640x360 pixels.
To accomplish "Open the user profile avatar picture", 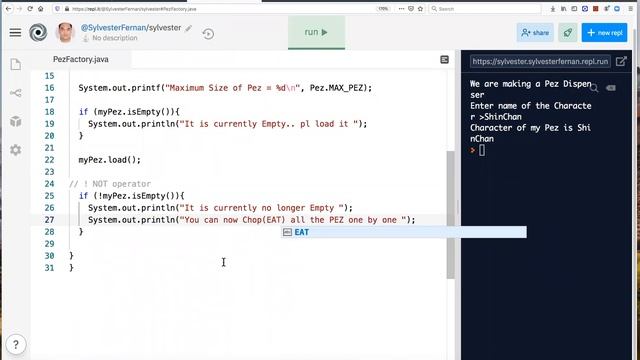I will pos(65,33).
